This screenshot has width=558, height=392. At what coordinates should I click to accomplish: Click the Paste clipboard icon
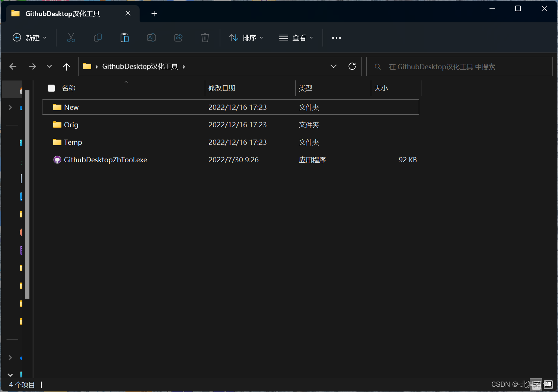125,38
